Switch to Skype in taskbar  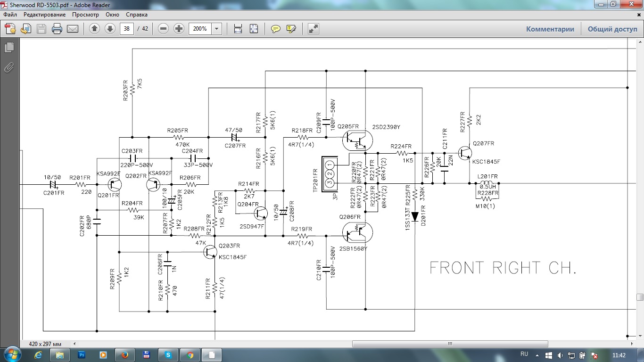(168, 355)
